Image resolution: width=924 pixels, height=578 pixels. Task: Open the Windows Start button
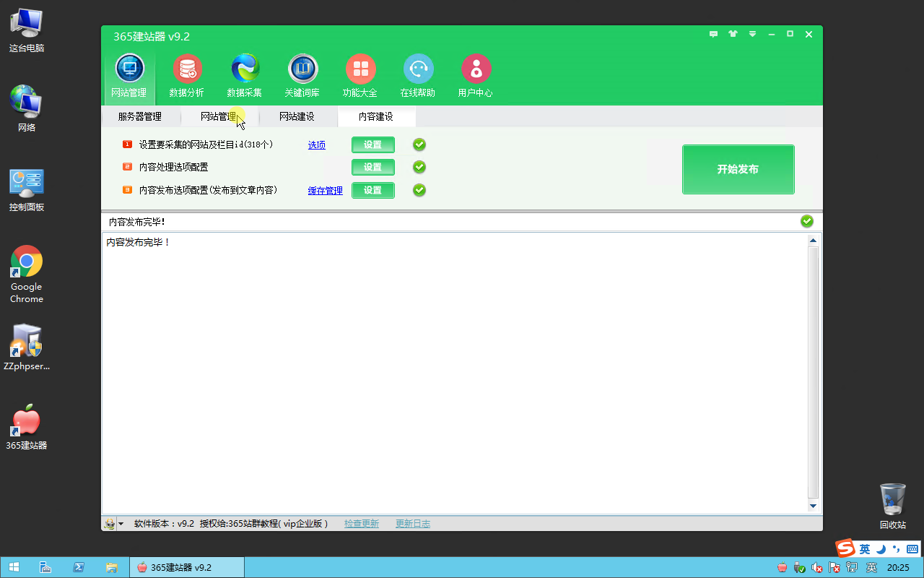coord(14,567)
